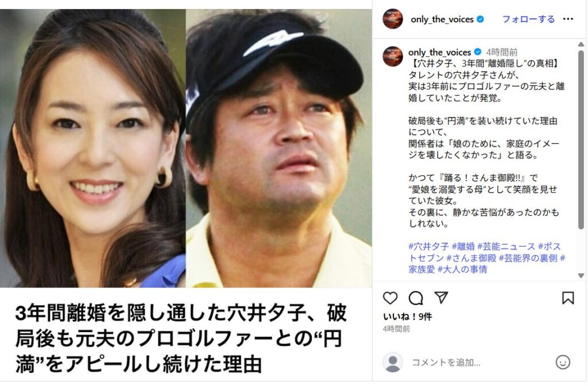Open only_the_voices username in caption
The width and height of the screenshot is (588, 386).
pos(439,52)
